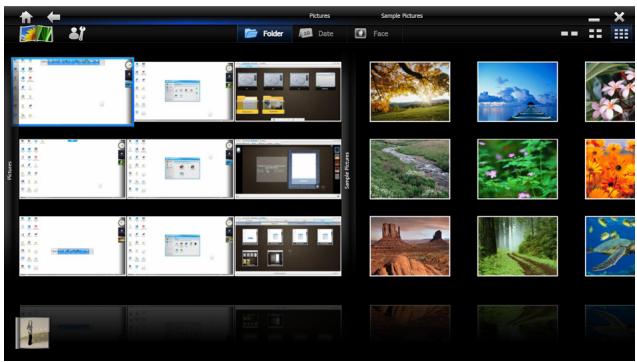Click the Sample Pictures breadcrumb in title bar
This screenshot has height=362, width=637.
point(402,16)
